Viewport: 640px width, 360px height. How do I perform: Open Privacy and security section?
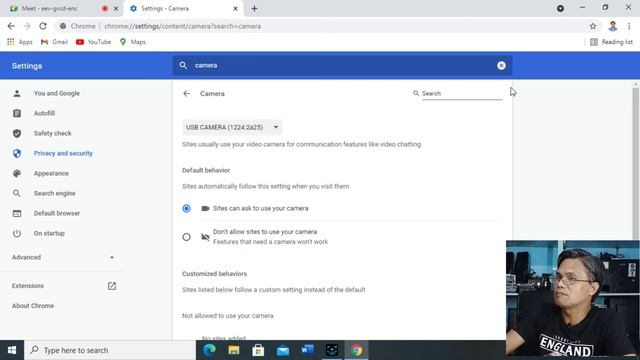point(63,153)
